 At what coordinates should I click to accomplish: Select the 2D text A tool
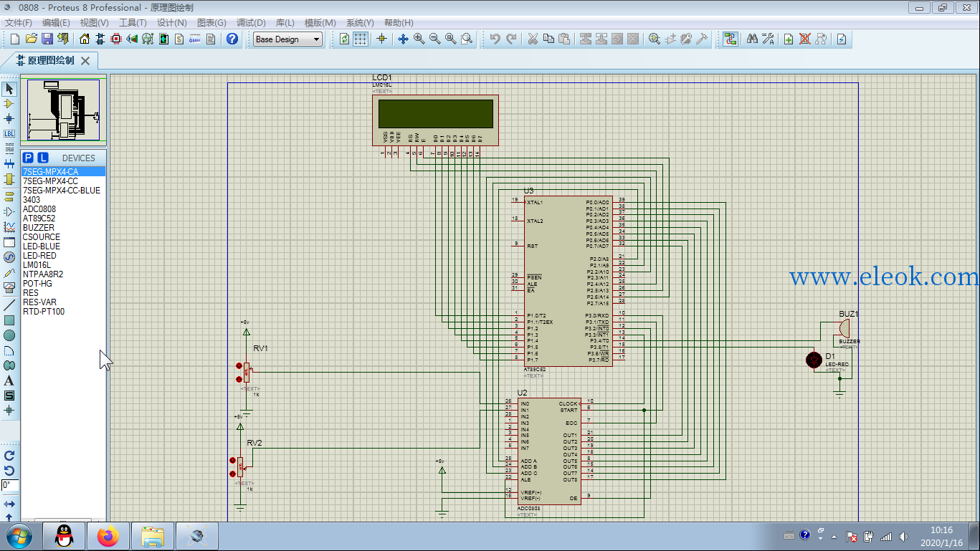pyautogui.click(x=9, y=380)
